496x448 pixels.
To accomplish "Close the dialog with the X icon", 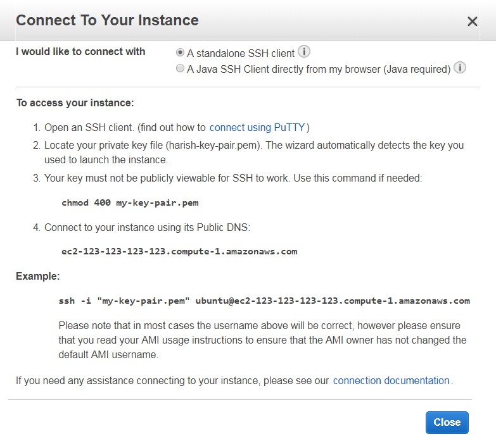I will (x=473, y=22).
